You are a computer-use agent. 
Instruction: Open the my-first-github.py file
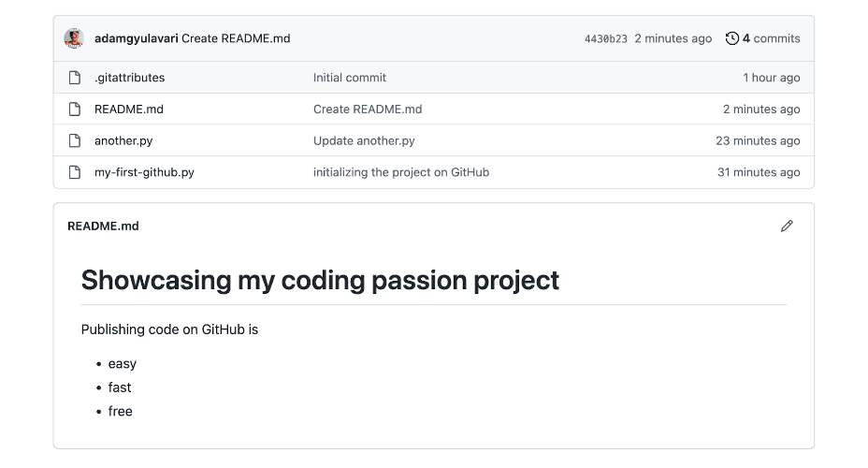coord(144,172)
